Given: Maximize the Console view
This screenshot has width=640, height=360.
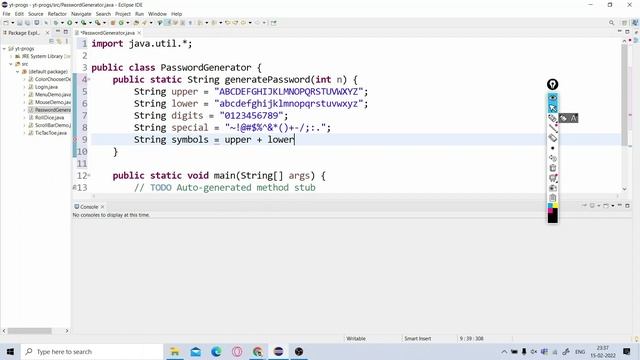Looking at the screenshot, I should (627, 206).
